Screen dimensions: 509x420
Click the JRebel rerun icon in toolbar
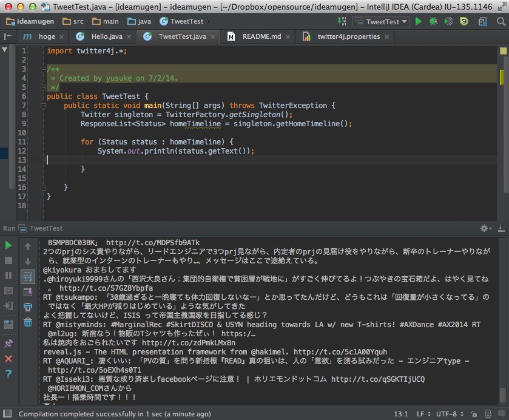pyautogui.click(x=464, y=21)
